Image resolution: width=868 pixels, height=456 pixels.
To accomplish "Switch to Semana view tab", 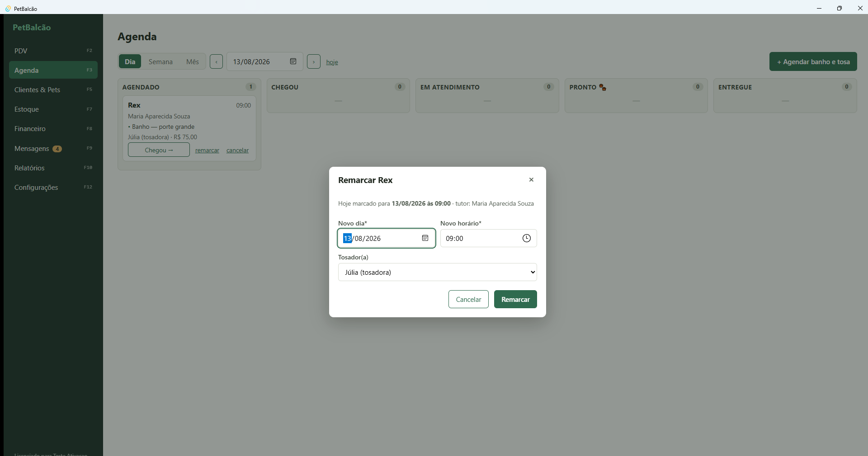I will (160, 61).
